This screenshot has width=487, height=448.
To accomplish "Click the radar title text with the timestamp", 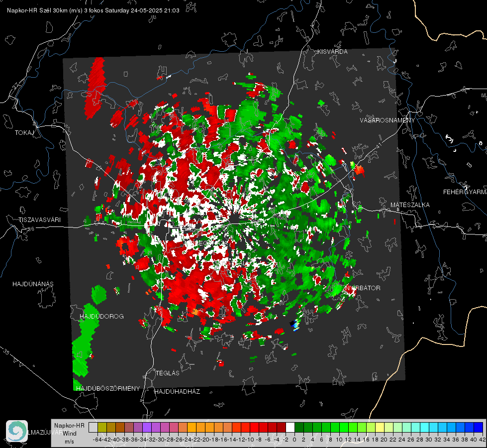I will point(93,10).
